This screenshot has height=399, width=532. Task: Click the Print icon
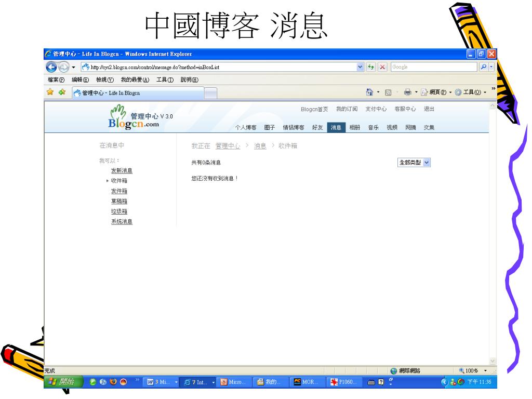click(407, 92)
